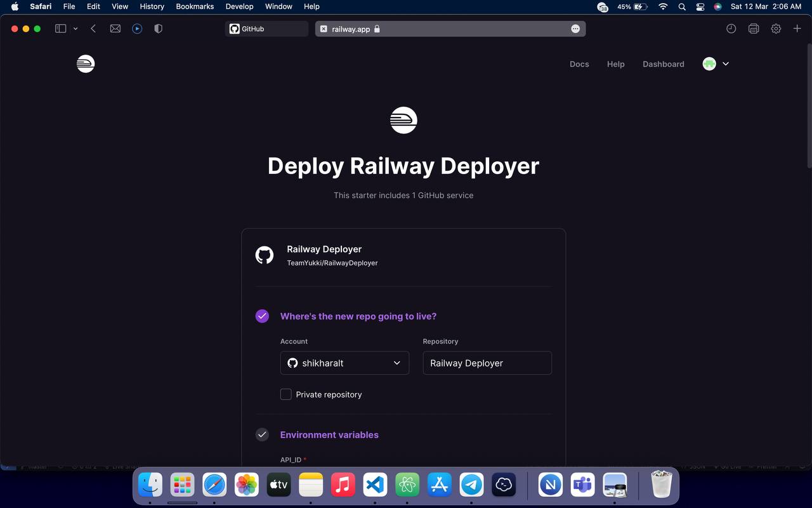This screenshot has height=508, width=812.
Task: Open the Bookmarks menu
Action: coord(195,6)
